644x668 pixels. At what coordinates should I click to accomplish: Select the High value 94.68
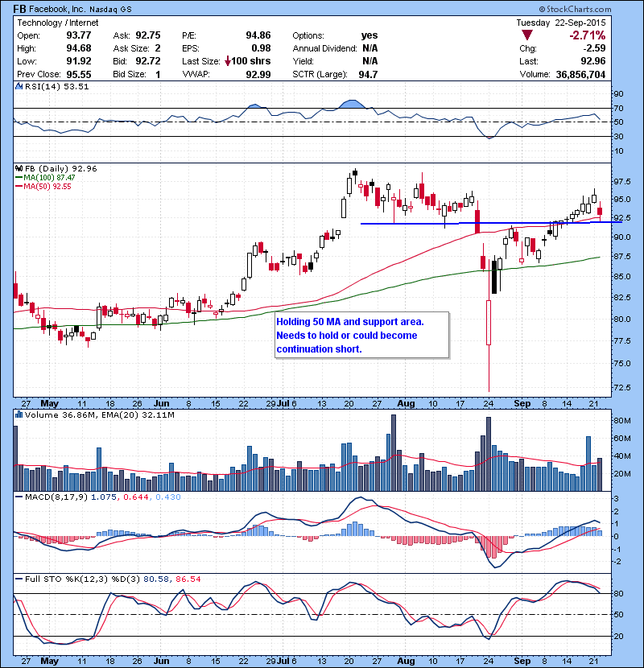click(x=79, y=48)
